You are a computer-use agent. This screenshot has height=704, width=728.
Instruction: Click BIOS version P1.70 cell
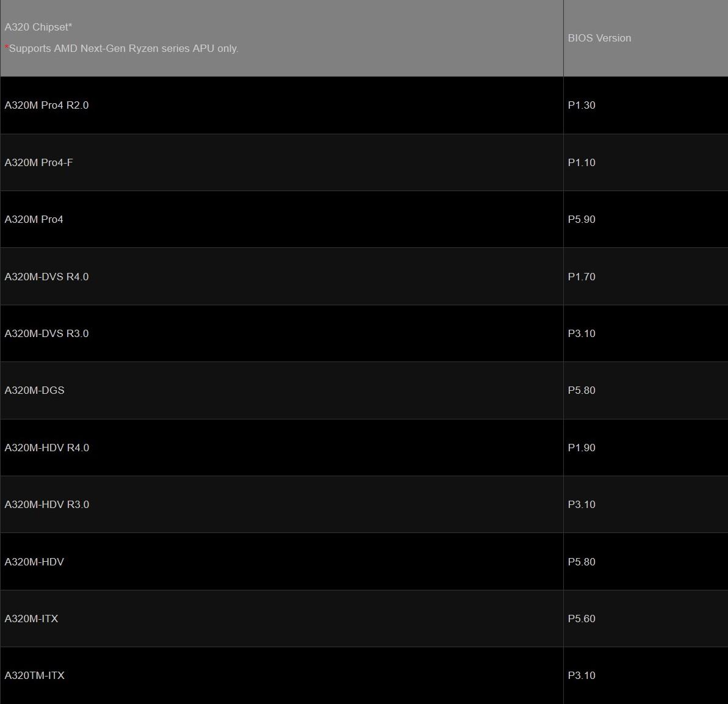click(582, 277)
